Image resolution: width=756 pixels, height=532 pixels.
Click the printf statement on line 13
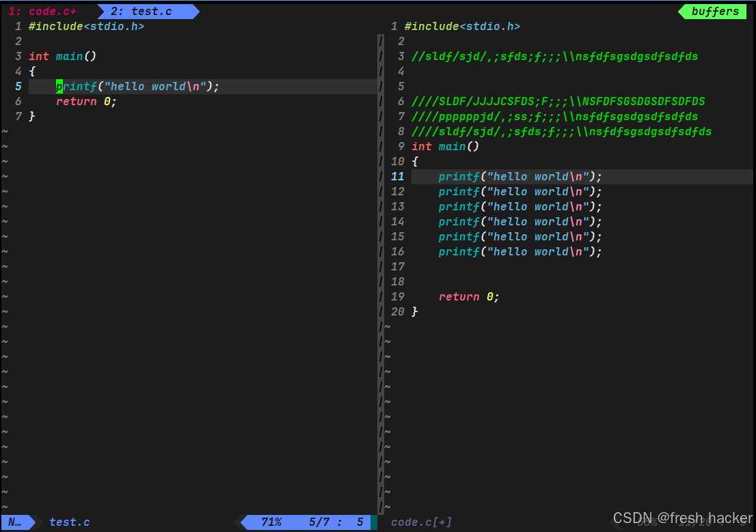pyautogui.click(x=520, y=207)
